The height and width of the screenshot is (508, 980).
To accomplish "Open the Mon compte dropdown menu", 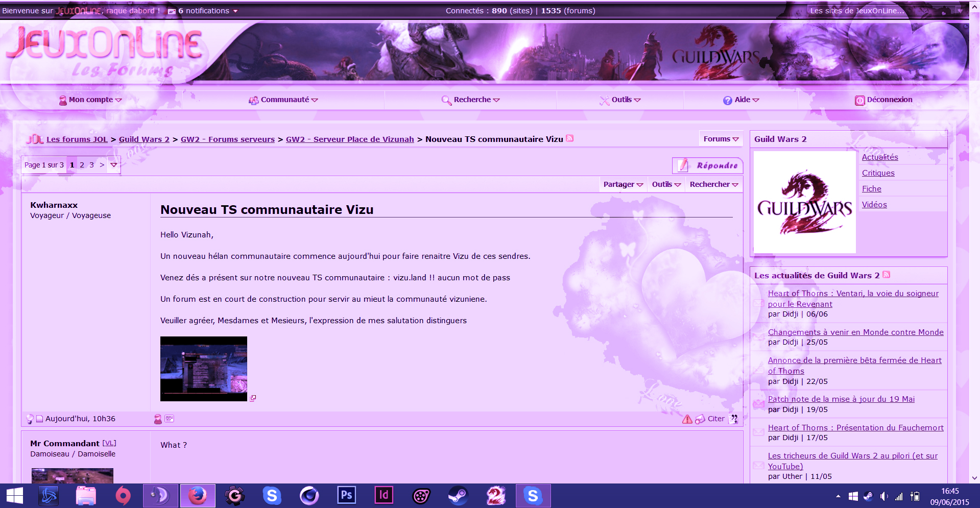I will coord(91,100).
